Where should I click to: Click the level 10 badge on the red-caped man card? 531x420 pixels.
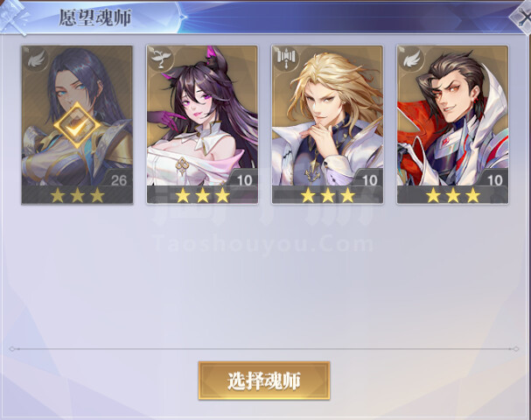pyautogui.click(x=493, y=179)
